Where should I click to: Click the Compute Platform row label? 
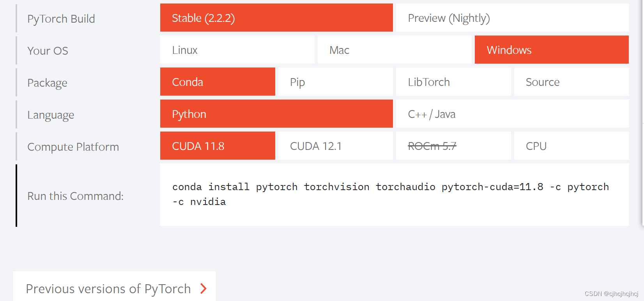[73, 147]
